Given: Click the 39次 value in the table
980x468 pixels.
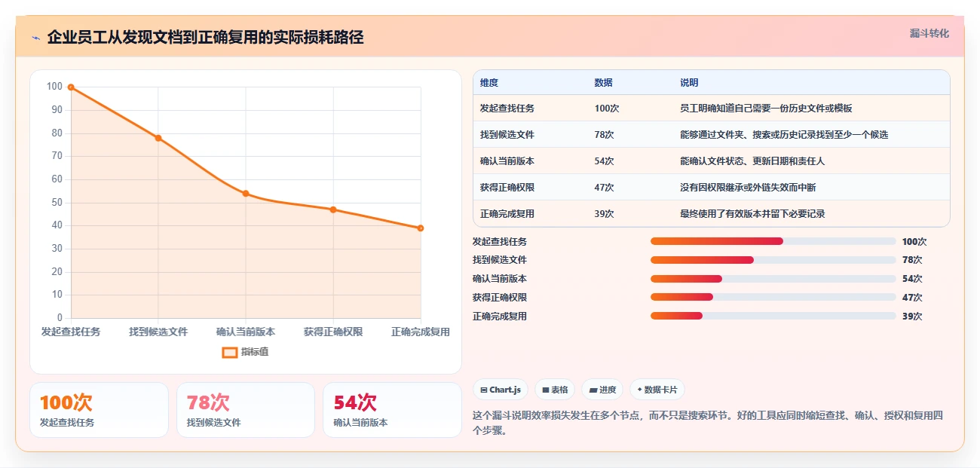Looking at the screenshot, I should [604, 214].
